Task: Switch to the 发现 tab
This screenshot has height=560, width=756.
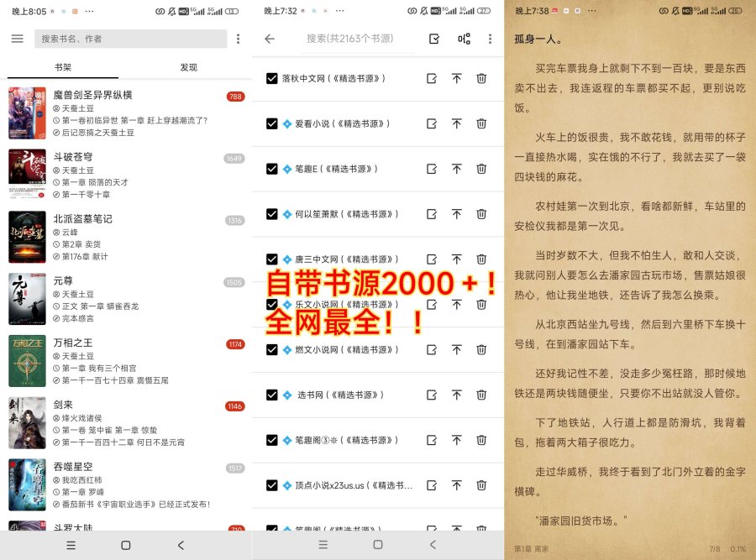Action: tap(188, 67)
